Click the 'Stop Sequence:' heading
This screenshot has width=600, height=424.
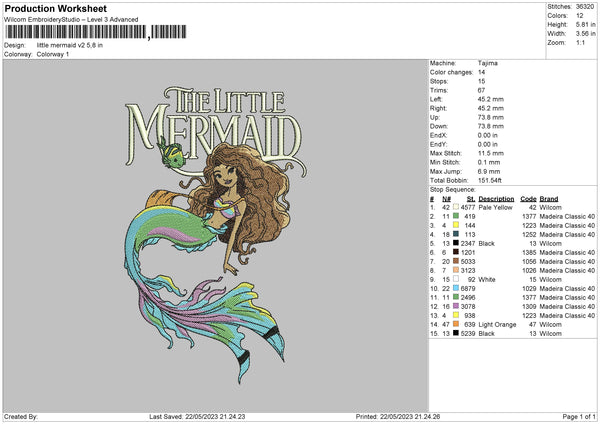(x=453, y=189)
